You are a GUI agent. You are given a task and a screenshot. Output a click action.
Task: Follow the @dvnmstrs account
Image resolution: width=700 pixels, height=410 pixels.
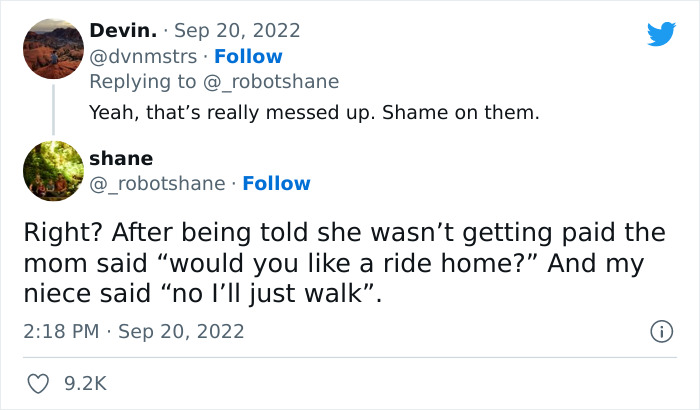pos(248,56)
